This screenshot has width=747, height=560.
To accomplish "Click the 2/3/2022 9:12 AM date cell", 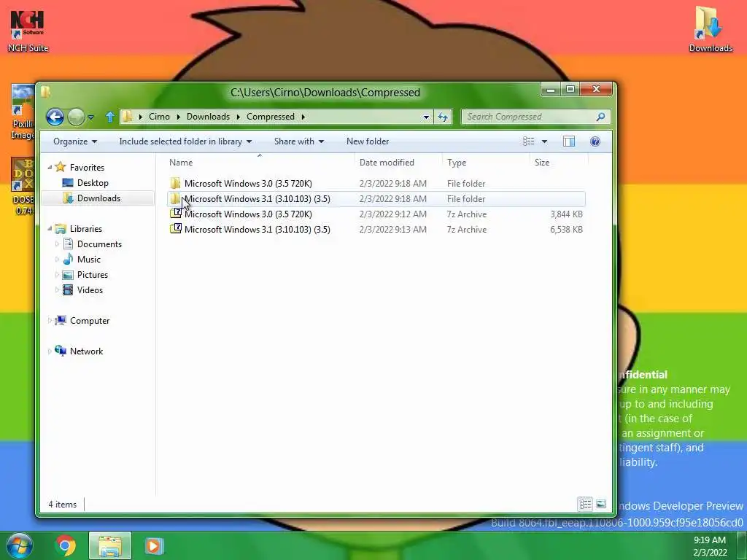I will tap(393, 214).
